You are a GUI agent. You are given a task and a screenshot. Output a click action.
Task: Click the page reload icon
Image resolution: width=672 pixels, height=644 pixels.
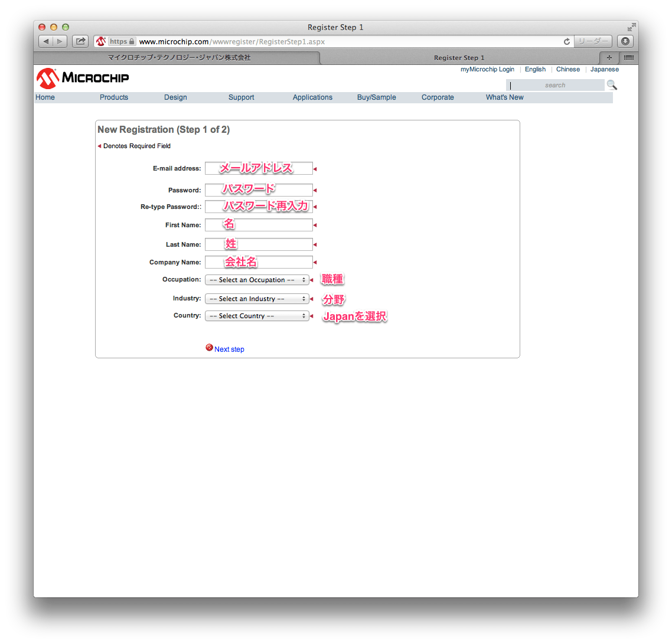[x=567, y=41]
